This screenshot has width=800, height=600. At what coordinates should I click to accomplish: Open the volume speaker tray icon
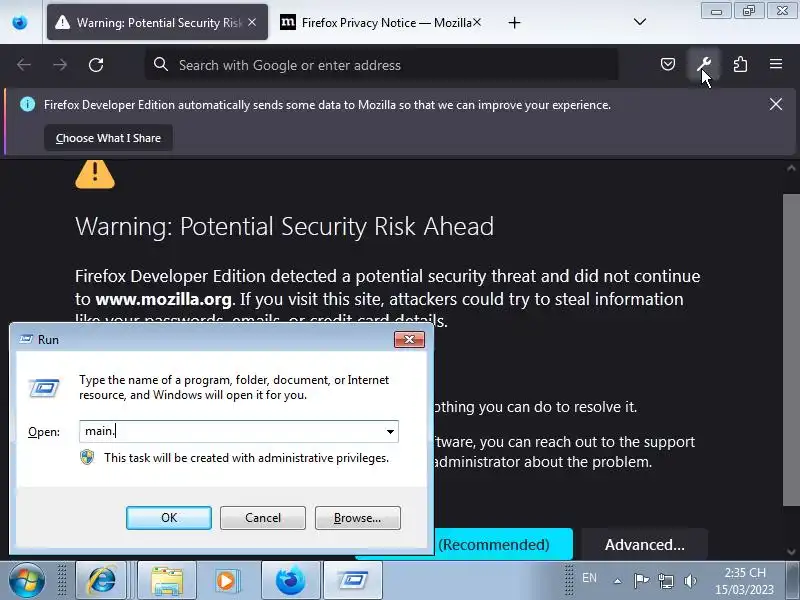[x=690, y=581]
